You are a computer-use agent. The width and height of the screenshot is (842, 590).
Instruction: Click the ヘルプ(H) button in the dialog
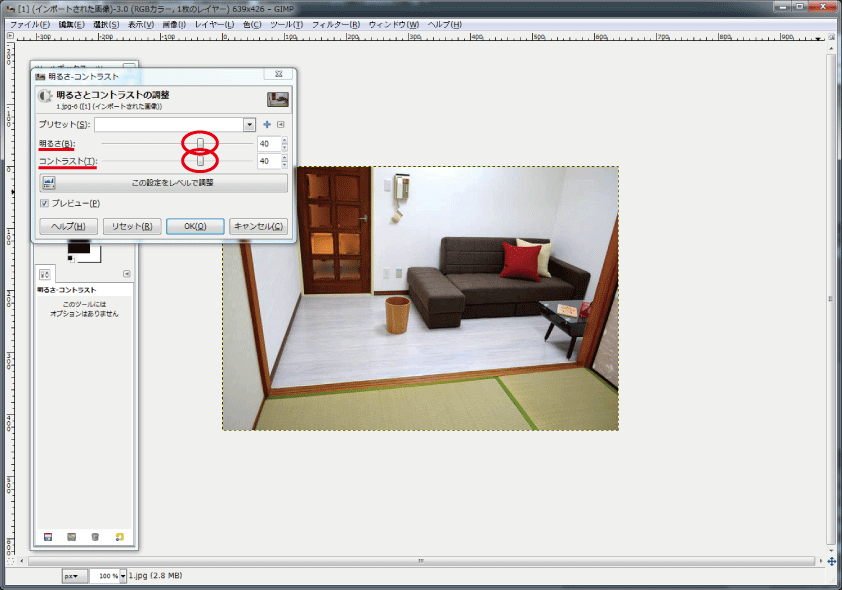pos(69,227)
